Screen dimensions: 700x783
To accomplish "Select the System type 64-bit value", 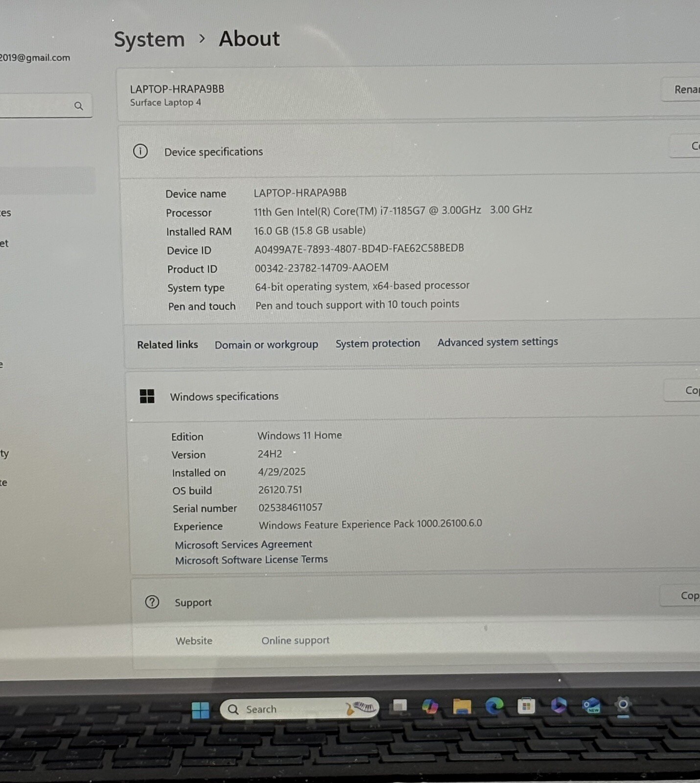I will [x=362, y=286].
